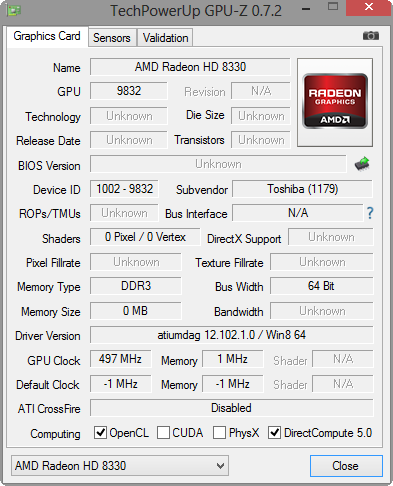Open the Validation tab

(165, 38)
